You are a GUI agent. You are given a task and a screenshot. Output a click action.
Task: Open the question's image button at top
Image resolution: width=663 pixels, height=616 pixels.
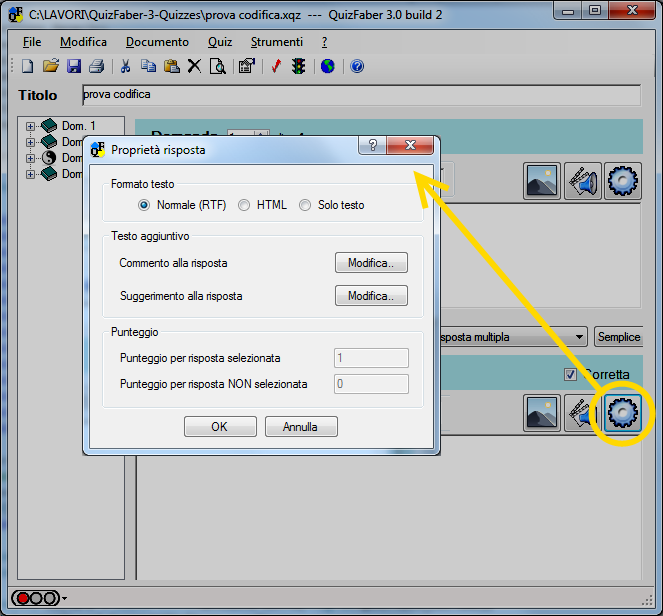click(542, 181)
